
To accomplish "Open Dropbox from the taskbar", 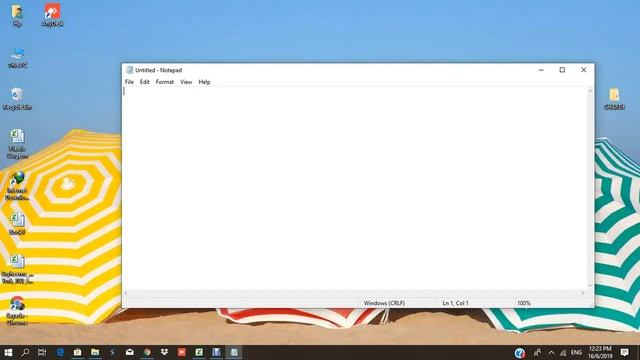I will tap(164, 352).
